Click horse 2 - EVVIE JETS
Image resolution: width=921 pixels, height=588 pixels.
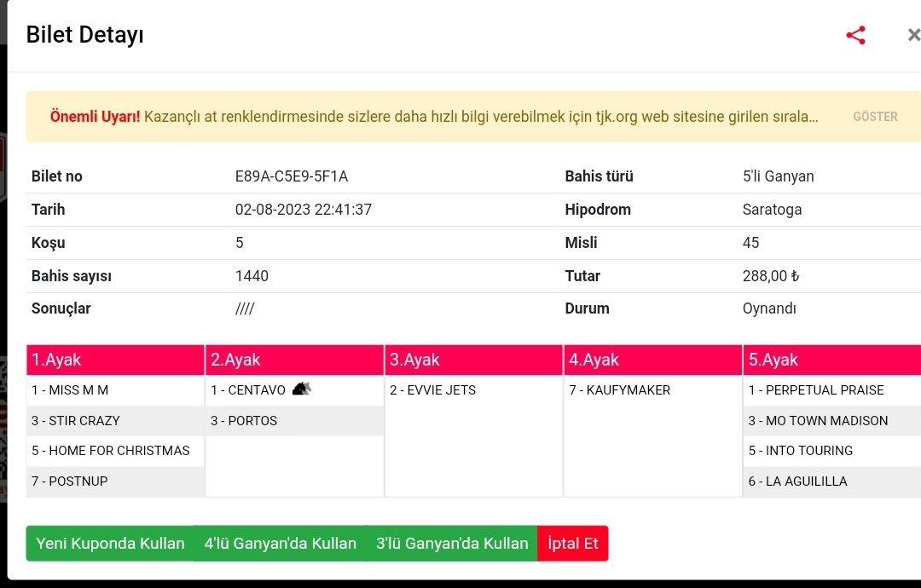(x=433, y=390)
